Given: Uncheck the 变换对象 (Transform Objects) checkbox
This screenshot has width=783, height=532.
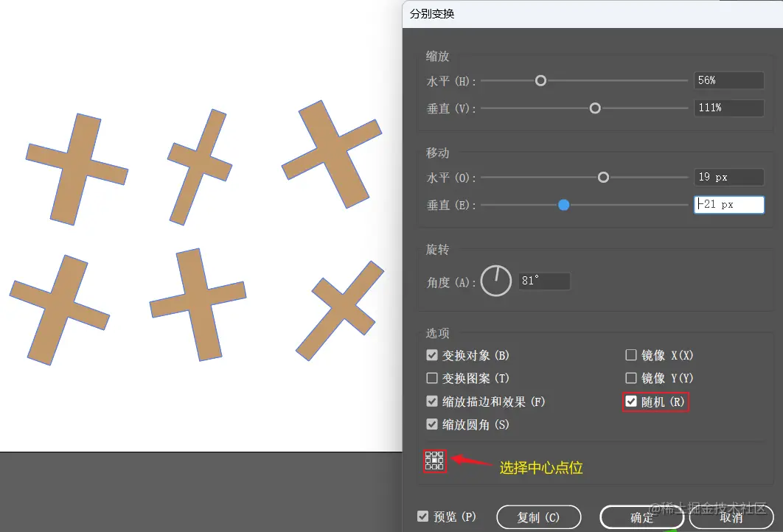Looking at the screenshot, I should click(x=431, y=354).
